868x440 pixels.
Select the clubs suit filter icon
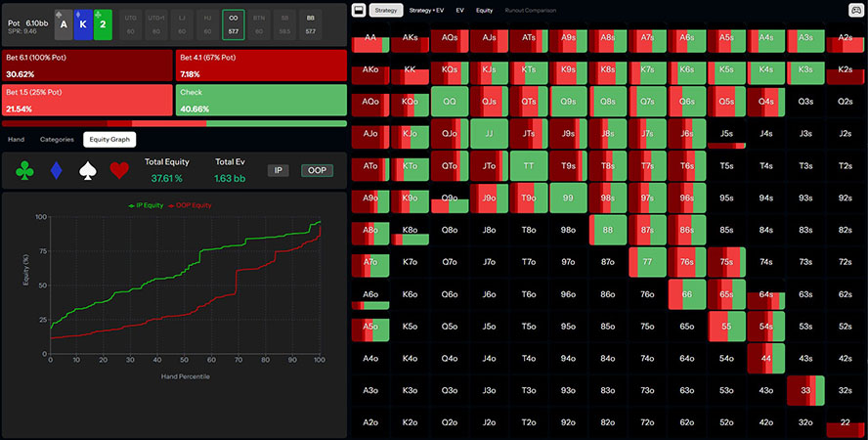click(25, 171)
